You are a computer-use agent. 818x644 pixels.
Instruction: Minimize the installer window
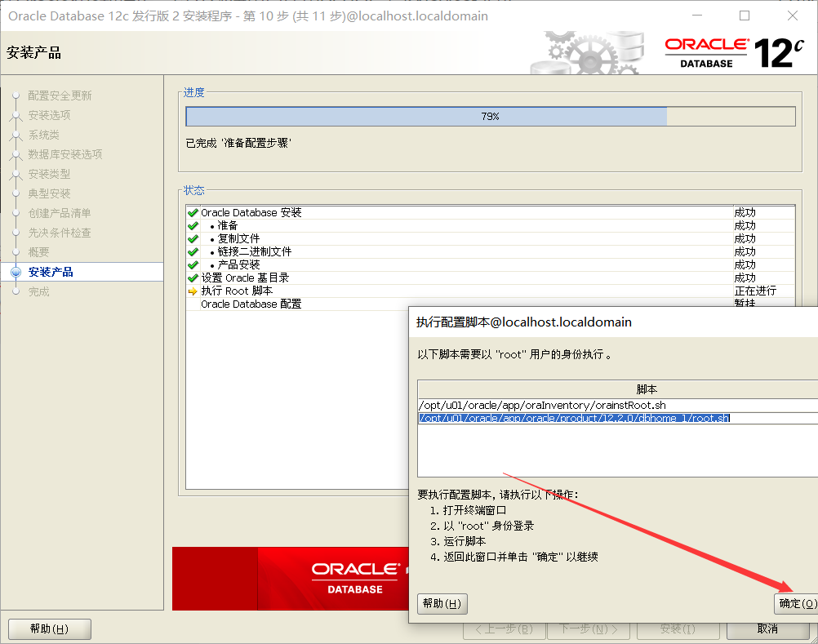click(x=697, y=16)
